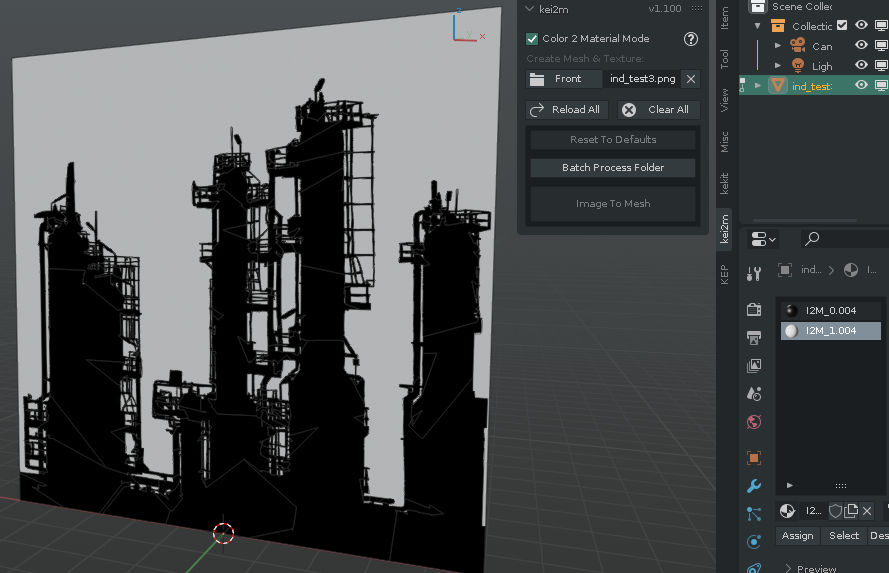Open the Render properties tab icon
Viewport: 889px width, 573px height.
point(754,310)
